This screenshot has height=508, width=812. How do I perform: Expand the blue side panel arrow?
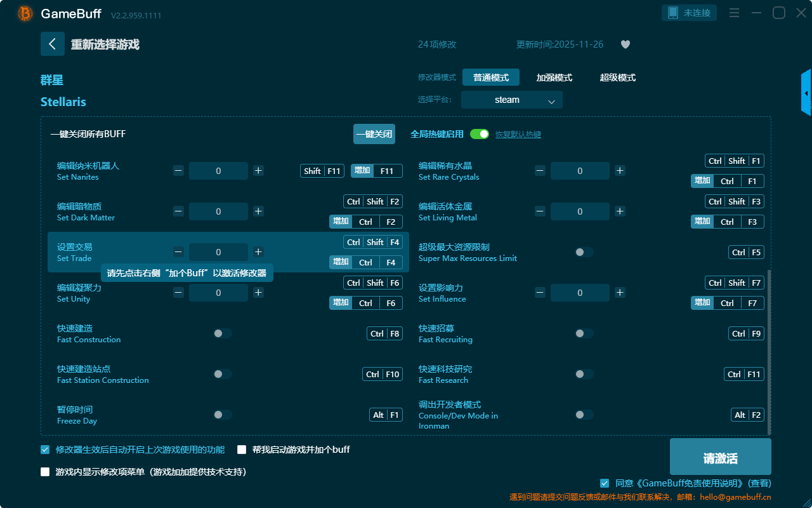tap(806, 93)
